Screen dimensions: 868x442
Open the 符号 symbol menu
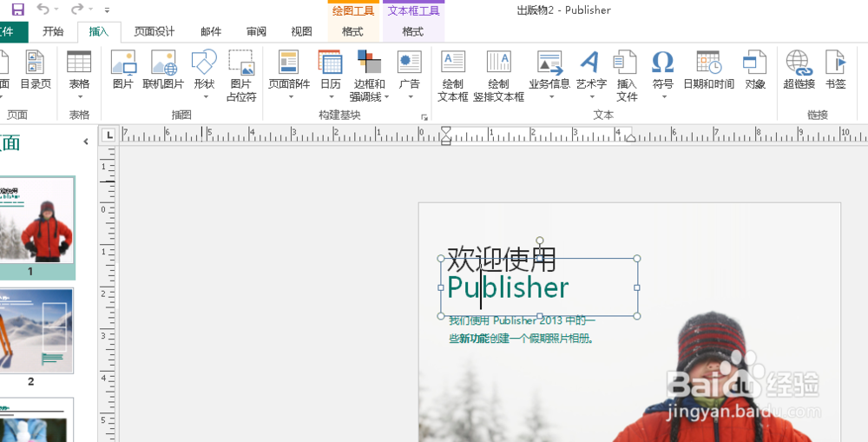point(662,76)
